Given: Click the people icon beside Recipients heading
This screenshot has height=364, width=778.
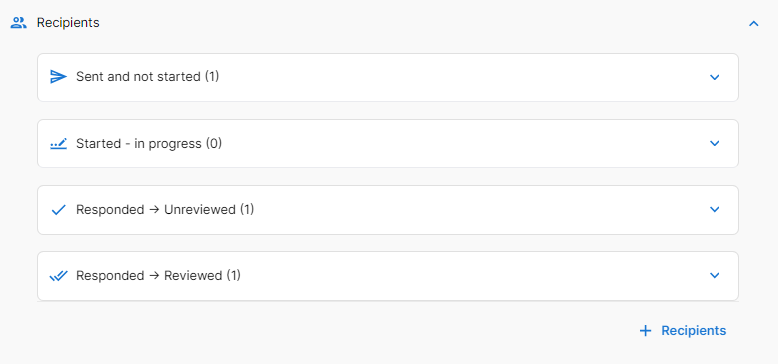Looking at the screenshot, I should [18, 23].
